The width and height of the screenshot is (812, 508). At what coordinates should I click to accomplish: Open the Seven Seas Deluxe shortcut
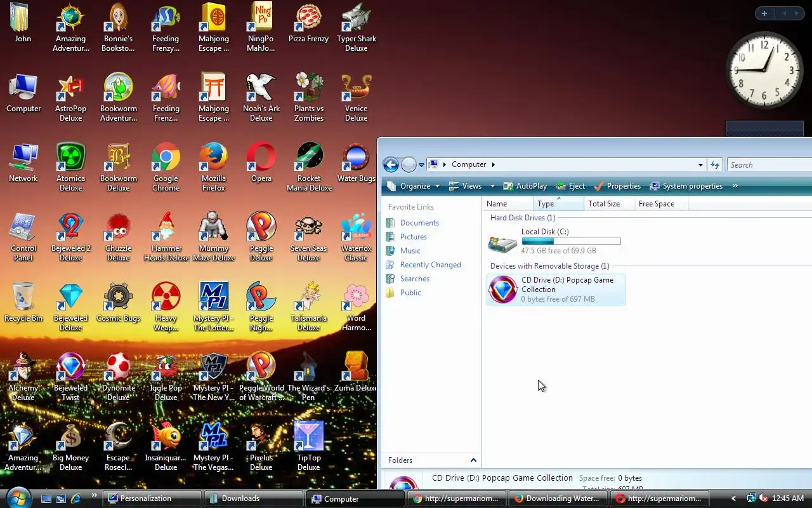click(309, 236)
